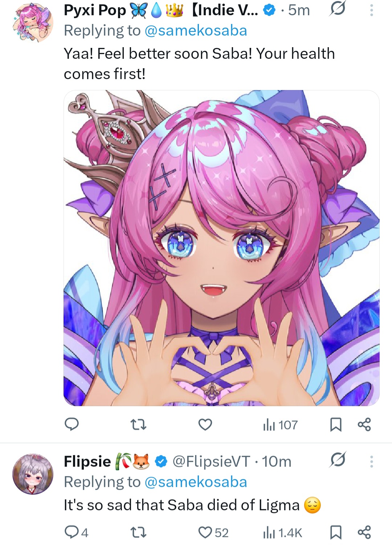View analytics showing 107 views
Viewport: 392px width, 545px height.
click(280, 425)
